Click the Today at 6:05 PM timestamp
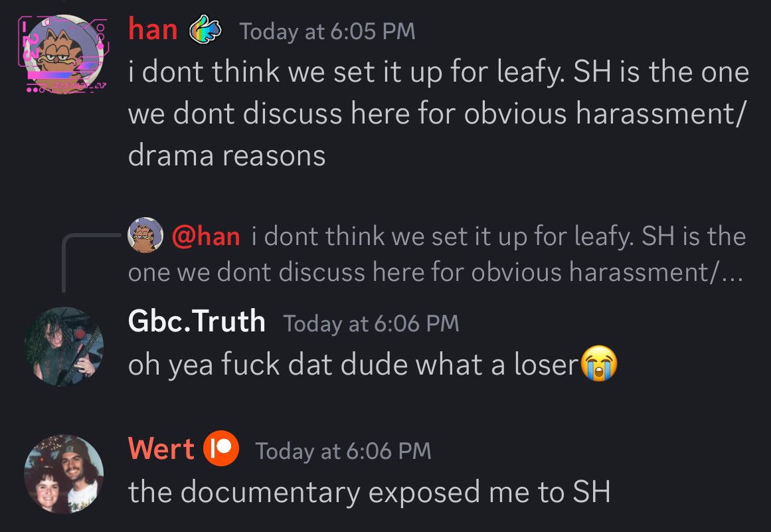This screenshot has height=532, width=771. coord(327,31)
